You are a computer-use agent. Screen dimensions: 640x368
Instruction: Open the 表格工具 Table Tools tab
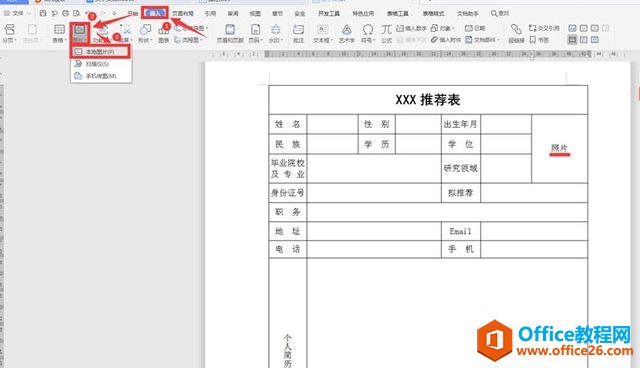pyautogui.click(x=398, y=13)
